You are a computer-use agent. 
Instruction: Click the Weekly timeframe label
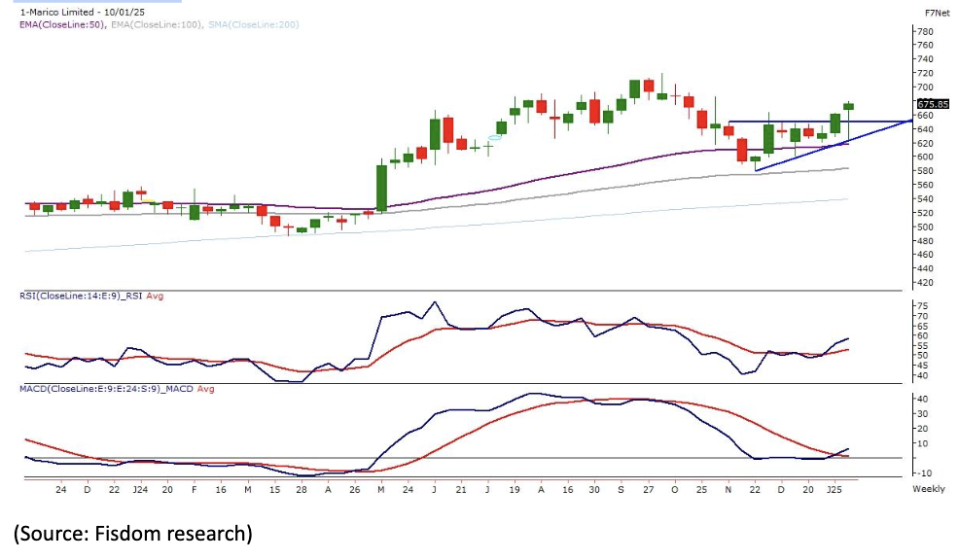pos(929,489)
